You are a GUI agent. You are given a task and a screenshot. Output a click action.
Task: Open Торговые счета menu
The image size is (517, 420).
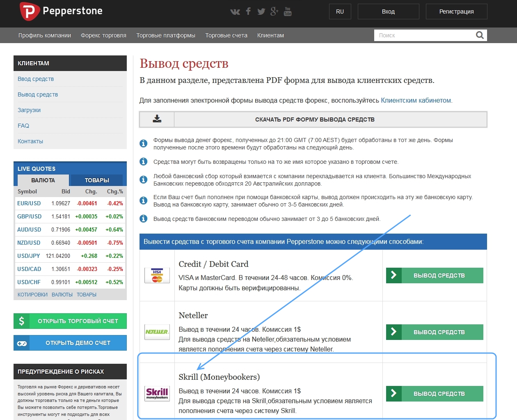[226, 35]
